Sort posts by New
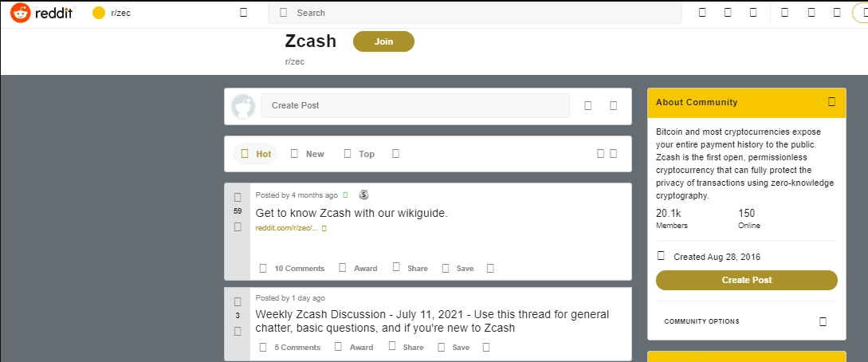 point(308,154)
